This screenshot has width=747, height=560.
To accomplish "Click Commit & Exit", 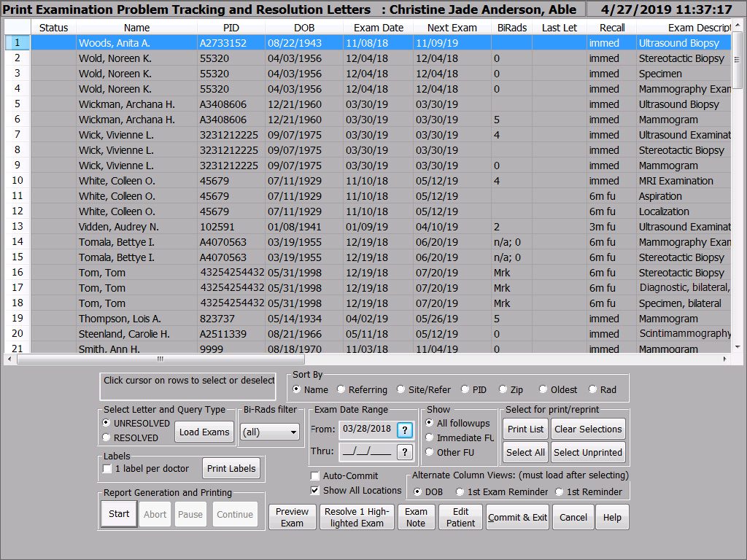I will pos(517,517).
